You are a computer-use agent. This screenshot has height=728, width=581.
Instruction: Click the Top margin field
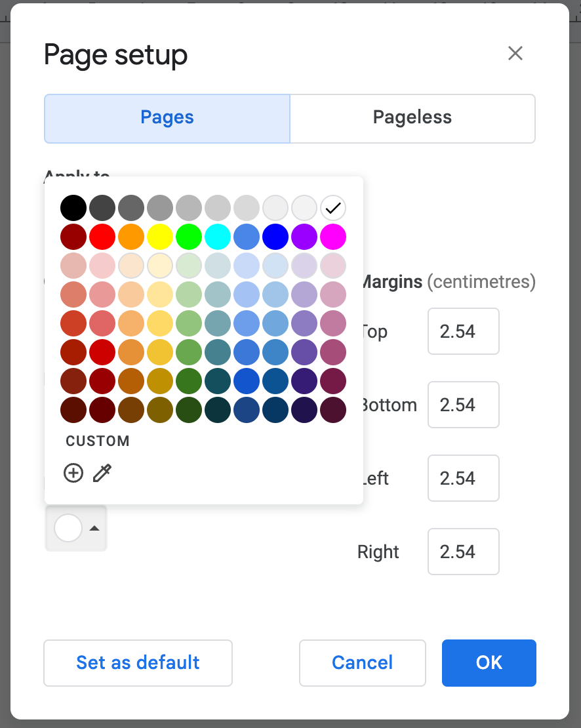[464, 331]
